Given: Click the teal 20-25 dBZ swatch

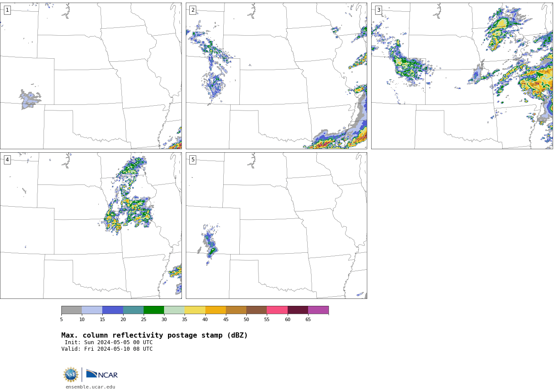Looking at the screenshot, I should [x=133, y=310].
